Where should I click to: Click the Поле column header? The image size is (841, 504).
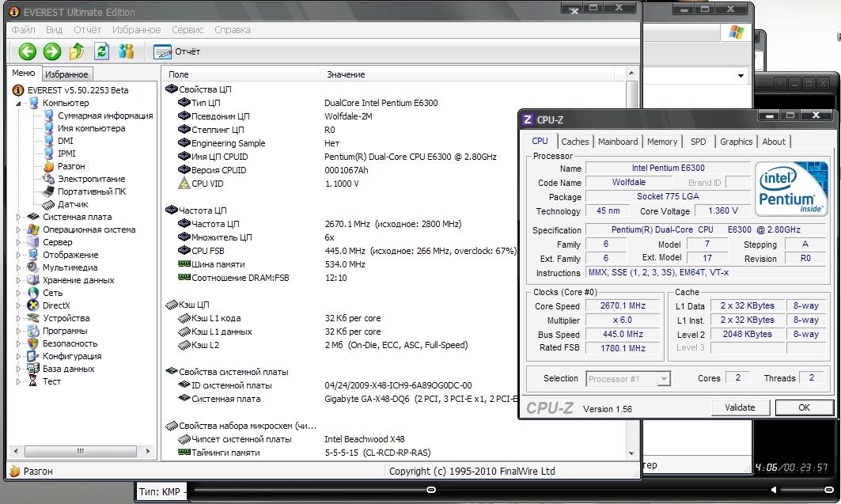241,74
